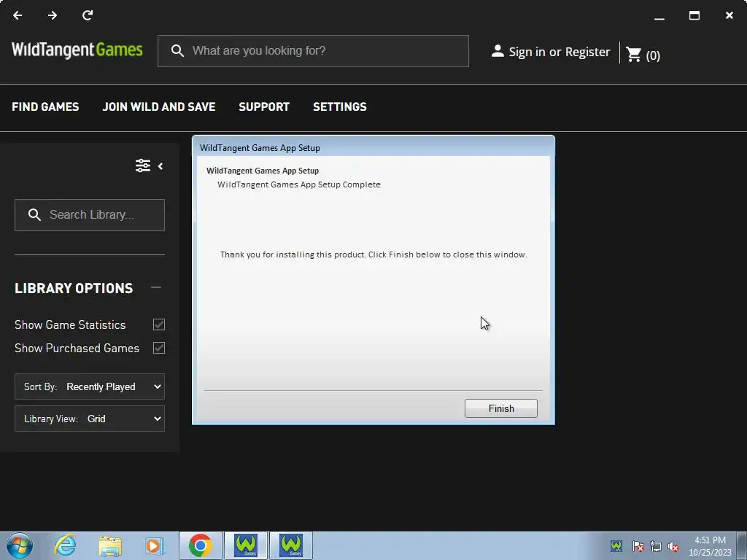747x560 pixels.
Task: Open the Action Center flag tray icon
Action: pyautogui.click(x=638, y=546)
